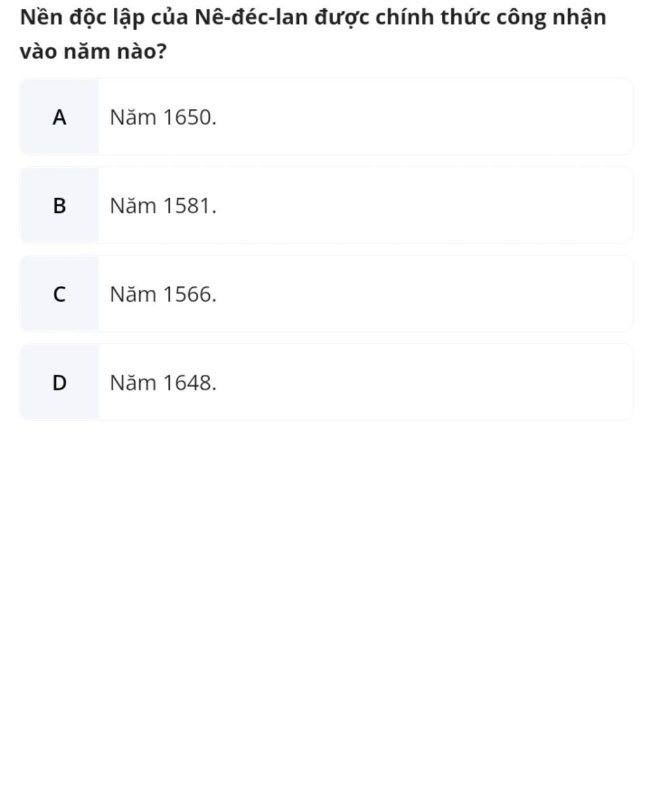Click the word Năm in option D

(x=133, y=382)
